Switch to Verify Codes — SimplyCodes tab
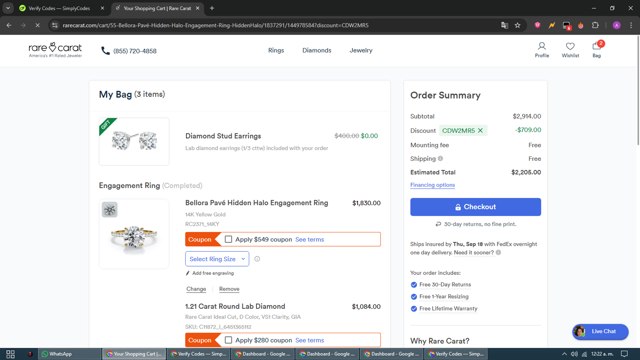The image size is (640, 360). click(59, 8)
